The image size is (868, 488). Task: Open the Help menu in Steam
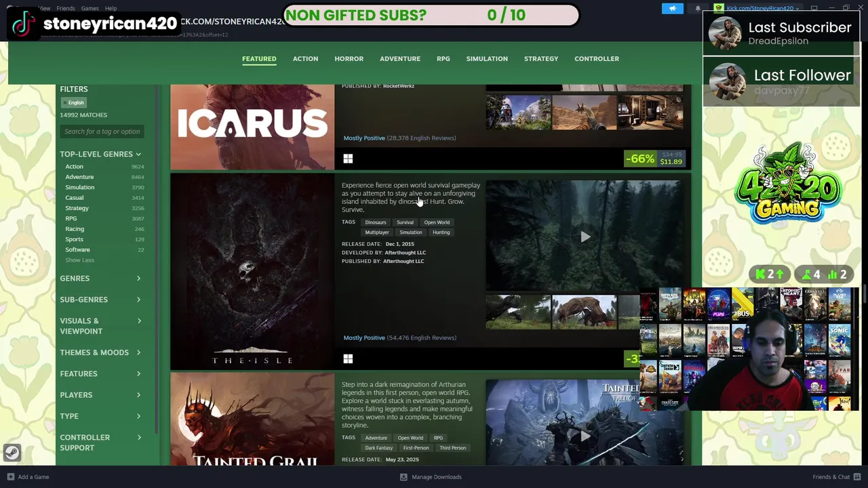point(111,8)
